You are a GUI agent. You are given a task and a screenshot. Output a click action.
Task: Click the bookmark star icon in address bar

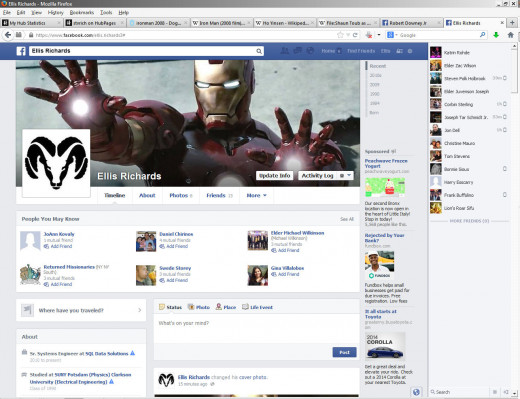click(340, 35)
